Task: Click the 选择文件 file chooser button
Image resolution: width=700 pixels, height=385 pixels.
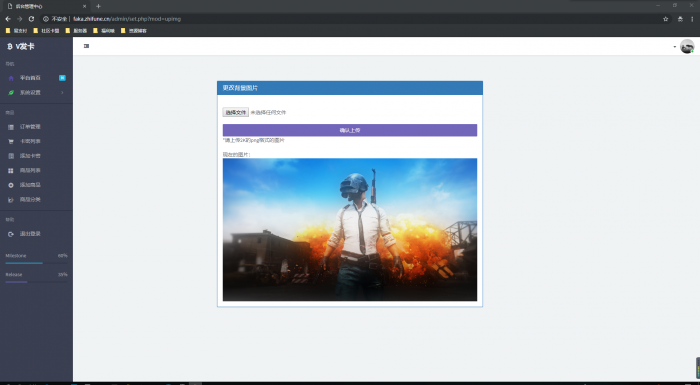Action: pyautogui.click(x=236, y=113)
